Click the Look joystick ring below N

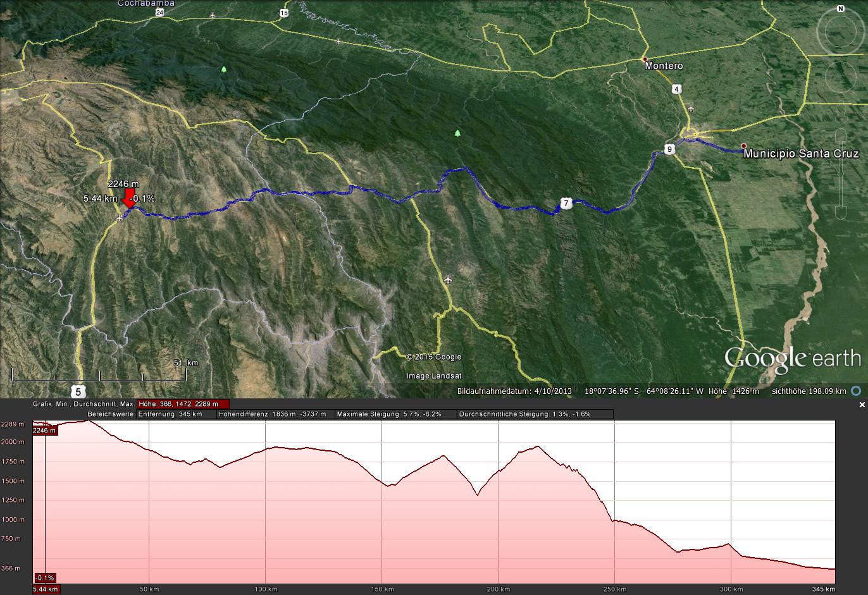coord(840,30)
